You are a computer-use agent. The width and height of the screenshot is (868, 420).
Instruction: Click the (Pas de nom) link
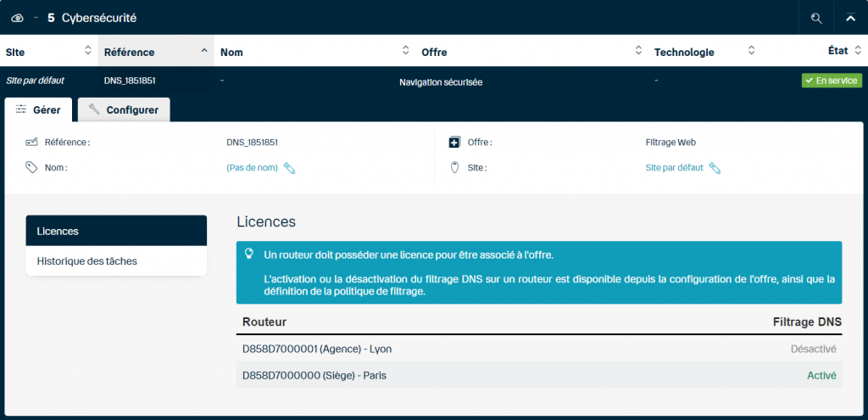252,168
